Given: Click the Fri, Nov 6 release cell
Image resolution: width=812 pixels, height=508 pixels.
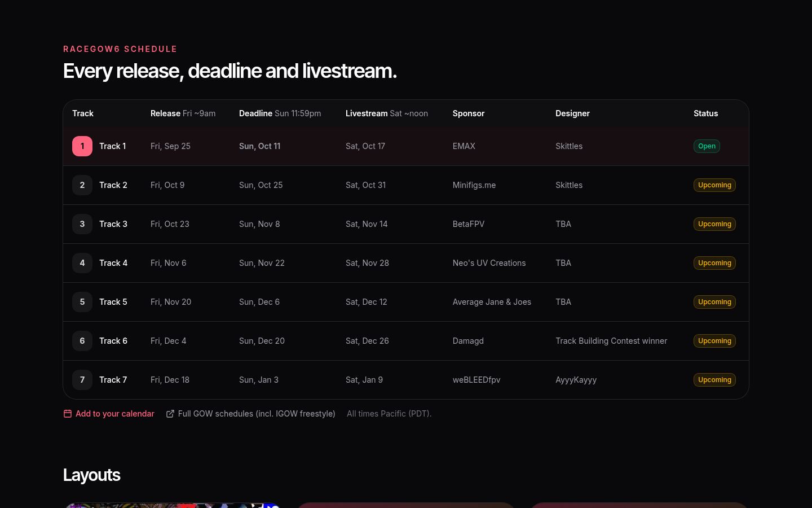Looking at the screenshot, I should [x=168, y=263].
